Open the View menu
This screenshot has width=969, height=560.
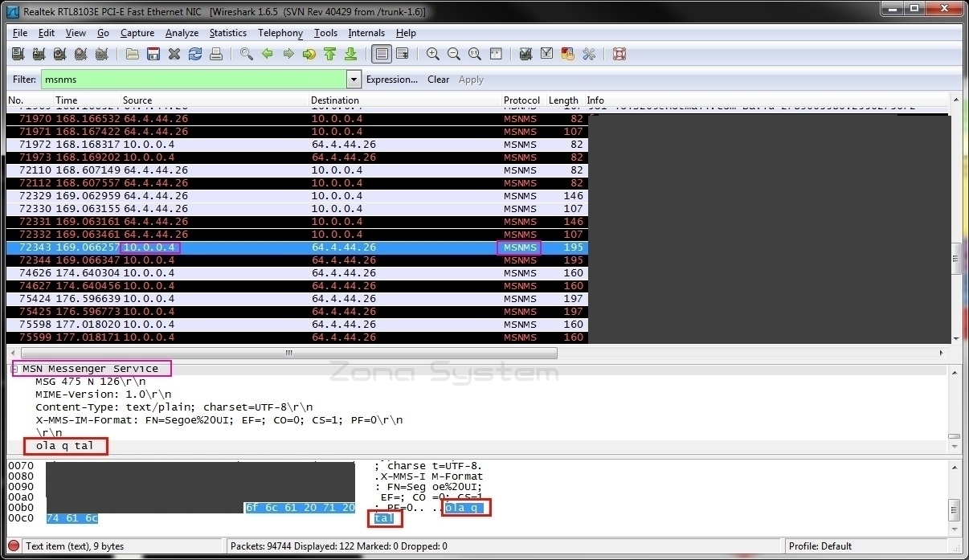click(76, 33)
